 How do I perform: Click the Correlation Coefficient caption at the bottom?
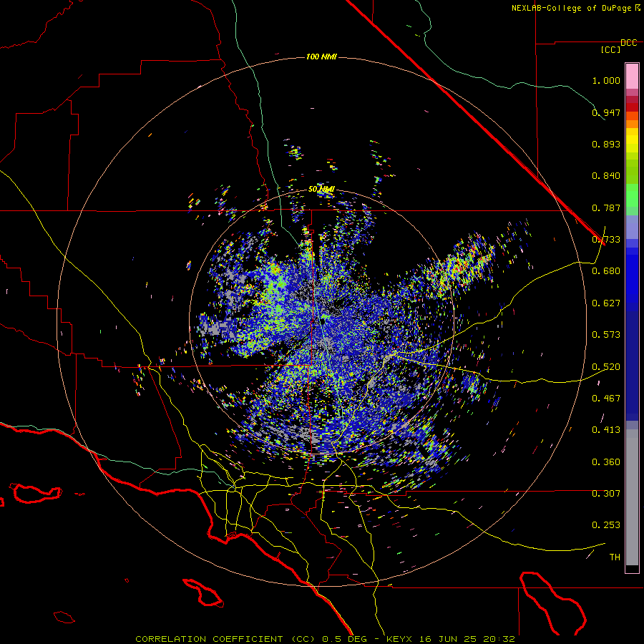point(326,639)
